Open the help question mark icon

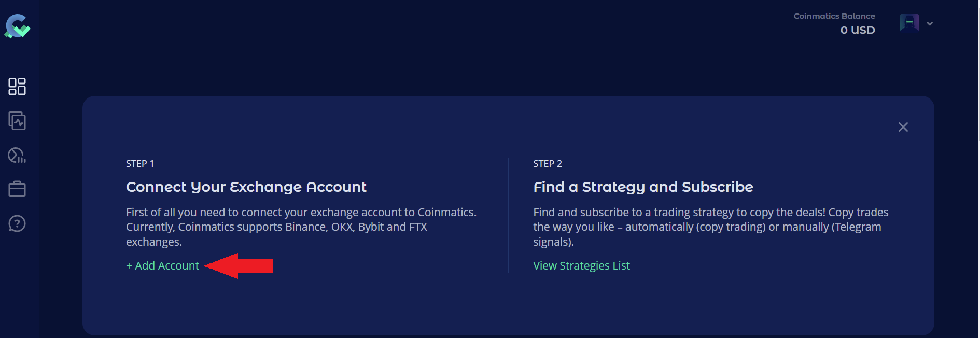click(17, 223)
